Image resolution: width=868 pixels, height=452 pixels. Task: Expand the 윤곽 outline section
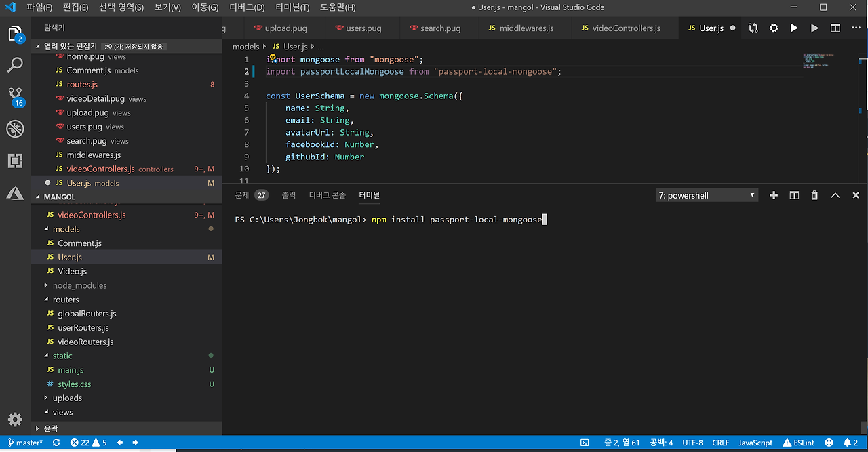(51, 428)
